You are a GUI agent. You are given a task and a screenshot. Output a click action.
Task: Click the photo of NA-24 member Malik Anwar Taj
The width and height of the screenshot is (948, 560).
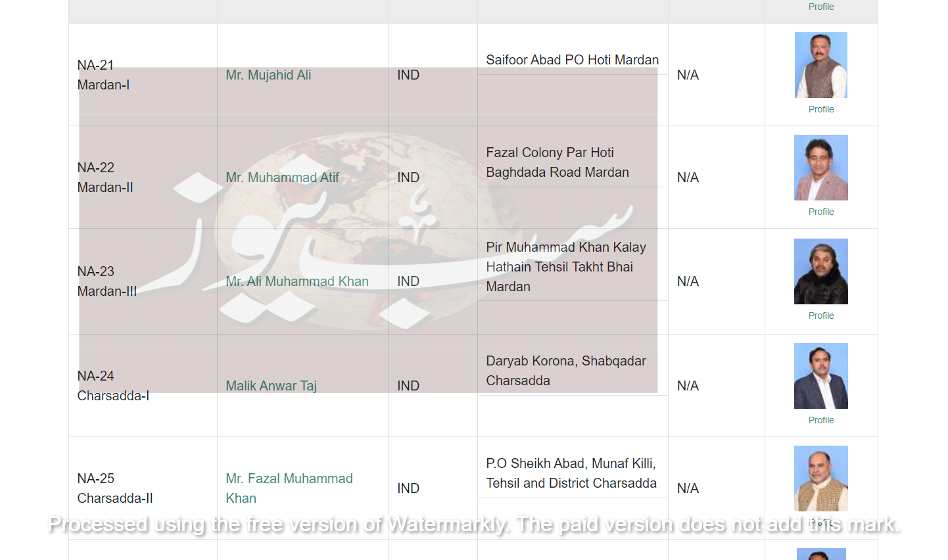coord(821,376)
